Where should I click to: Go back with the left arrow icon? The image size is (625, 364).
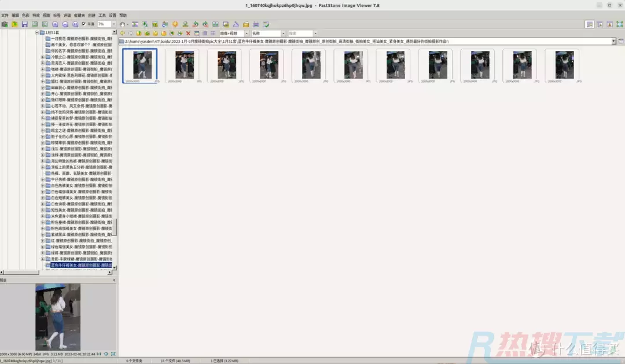click(122, 34)
